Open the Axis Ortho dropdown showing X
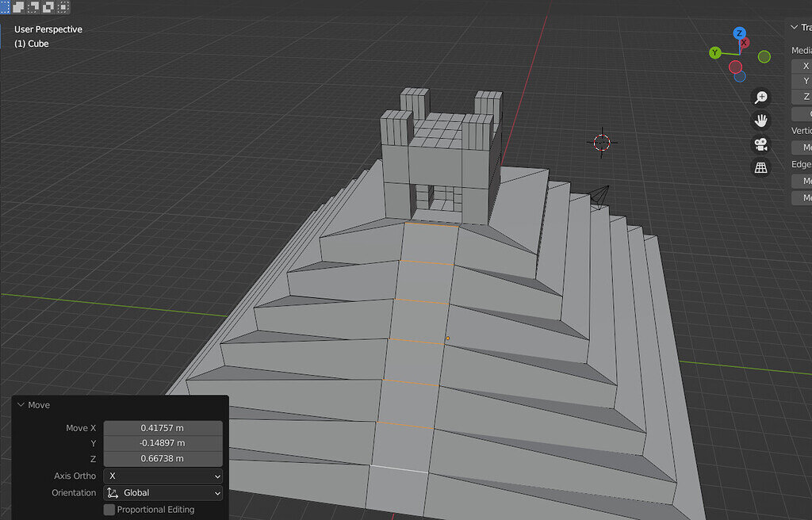Image resolution: width=812 pixels, height=520 pixels. pyautogui.click(x=163, y=476)
